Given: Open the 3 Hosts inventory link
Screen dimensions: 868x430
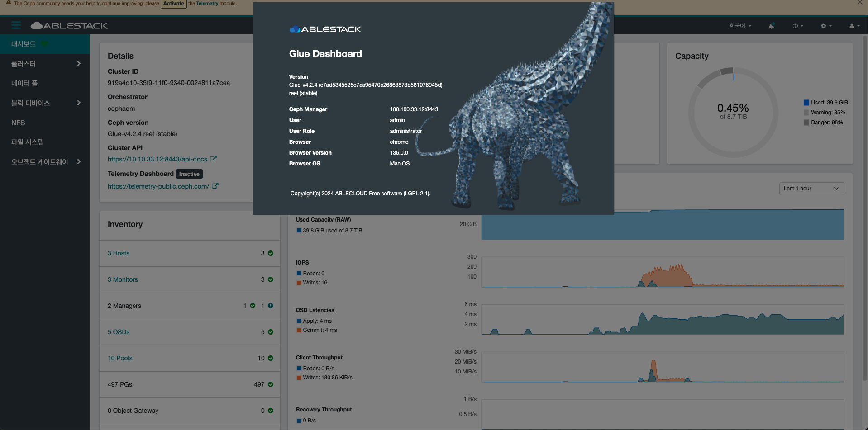Looking at the screenshot, I should pyautogui.click(x=119, y=253).
